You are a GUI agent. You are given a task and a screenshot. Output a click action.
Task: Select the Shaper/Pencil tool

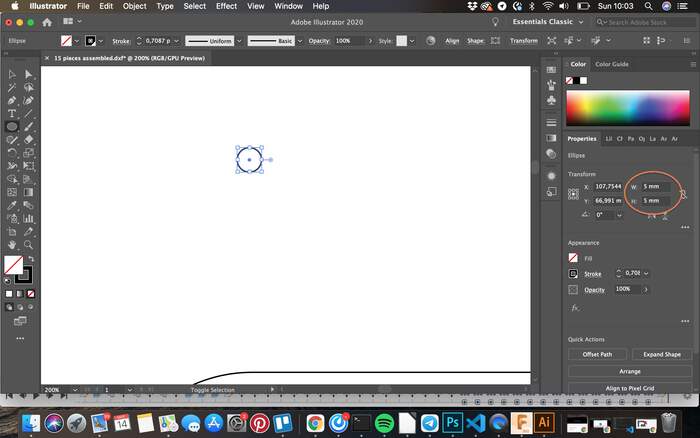[x=12, y=140]
